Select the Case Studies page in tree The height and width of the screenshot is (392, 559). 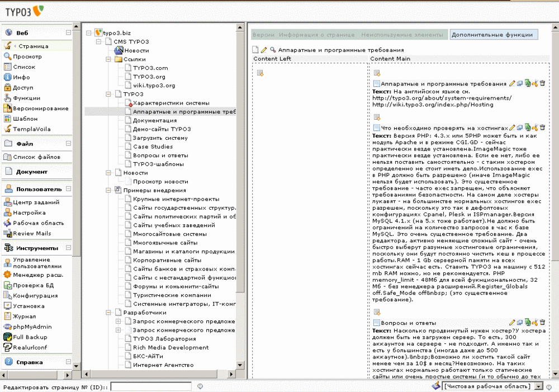[153, 147]
